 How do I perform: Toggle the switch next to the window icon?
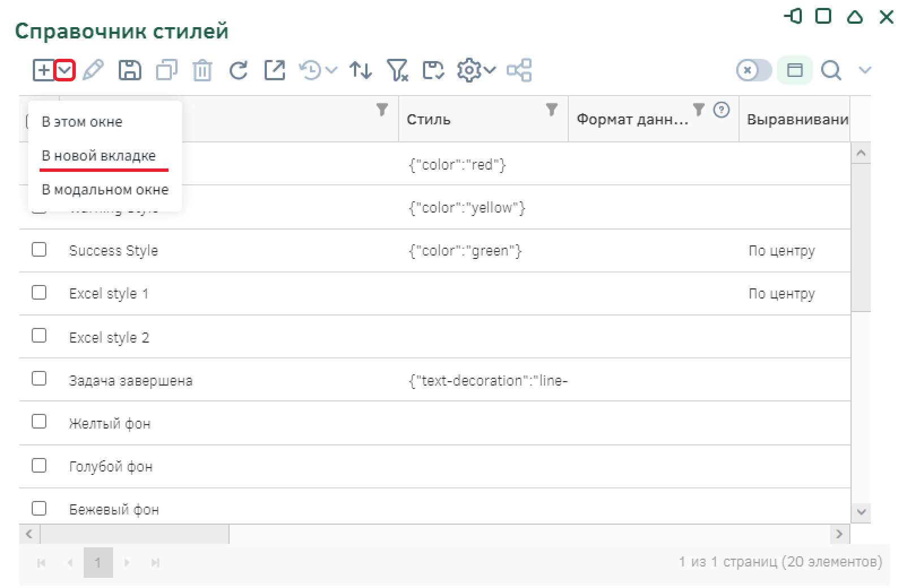[x=753, y=71]
